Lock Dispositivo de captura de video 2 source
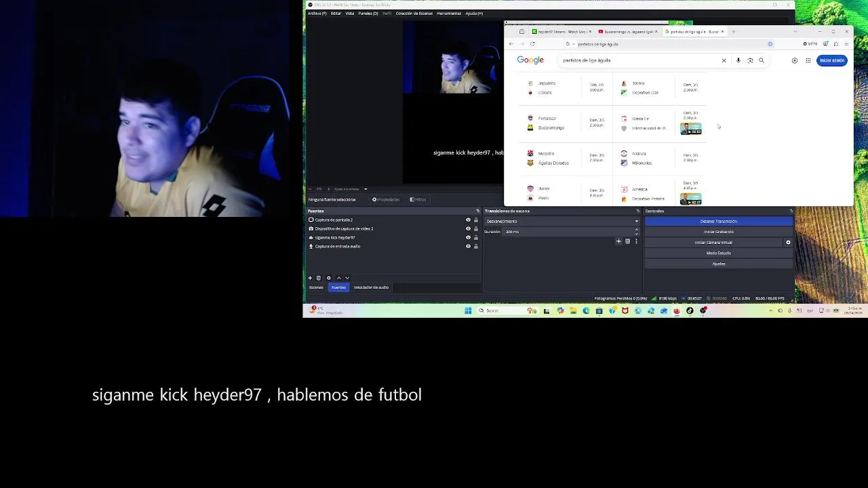 pos(476,228)
